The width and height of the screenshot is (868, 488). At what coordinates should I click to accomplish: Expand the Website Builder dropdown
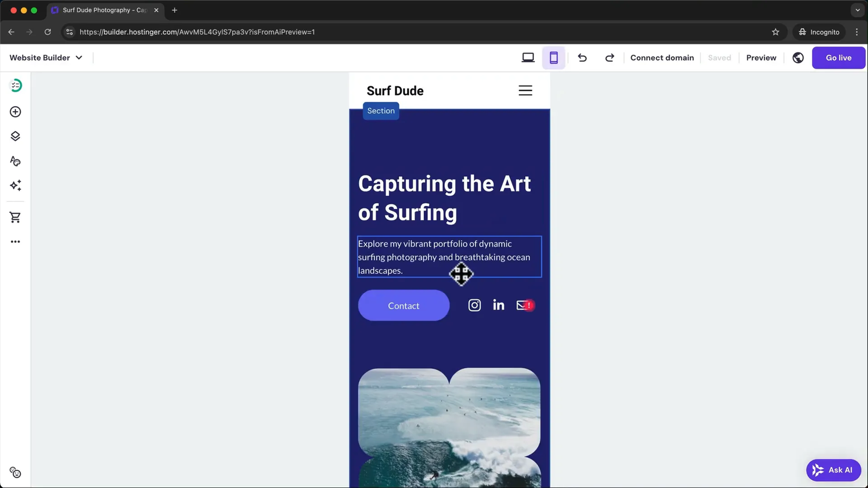click(x=46, y=57)
